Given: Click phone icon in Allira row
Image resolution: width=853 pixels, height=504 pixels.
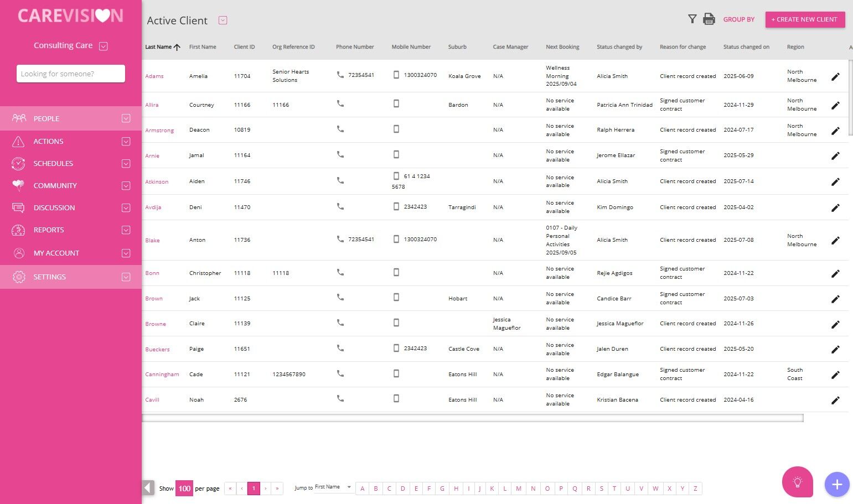Looking at the screenshot, I should coord(340,103).
